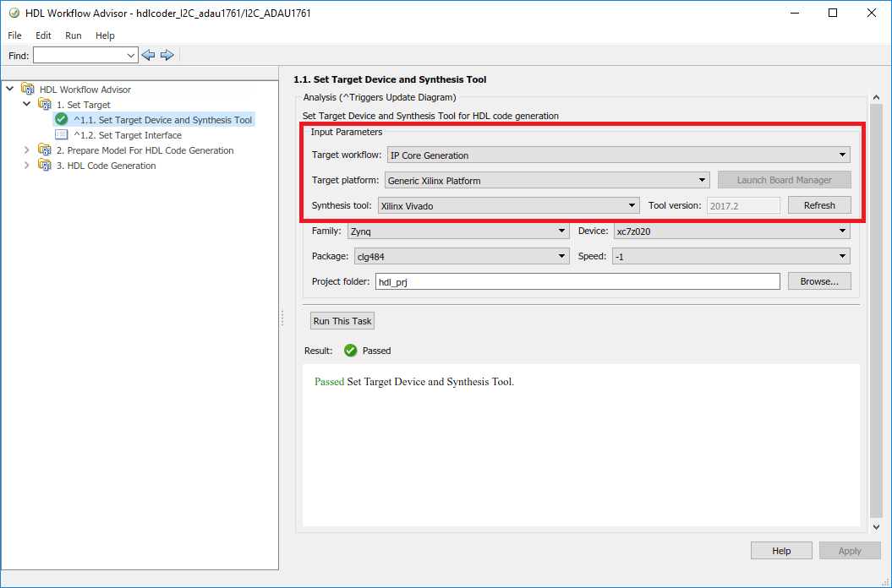This screenshot has height=588, width=892.
Task: Click the green check icon for task 1.1
Action: [x=61, y=120]
